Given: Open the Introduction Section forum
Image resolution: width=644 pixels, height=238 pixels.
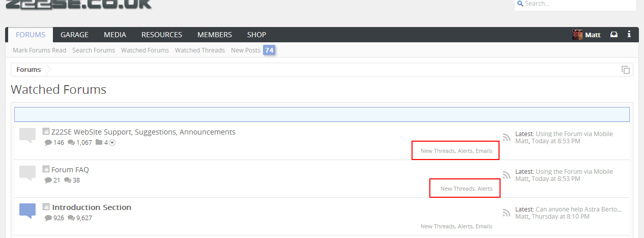Looking at the screenshot, I should (92, 207).
